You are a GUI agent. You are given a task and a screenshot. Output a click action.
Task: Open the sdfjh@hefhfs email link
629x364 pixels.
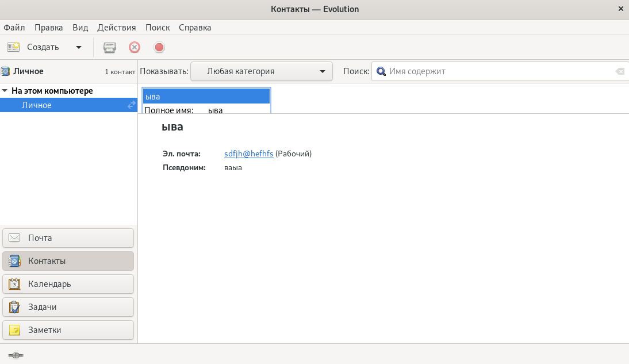coord(249,154)
